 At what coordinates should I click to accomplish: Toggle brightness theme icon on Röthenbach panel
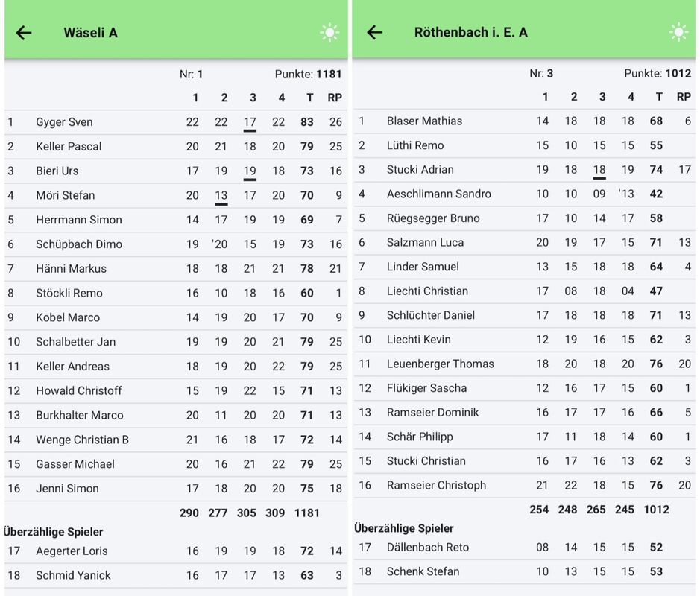point(678,31)
